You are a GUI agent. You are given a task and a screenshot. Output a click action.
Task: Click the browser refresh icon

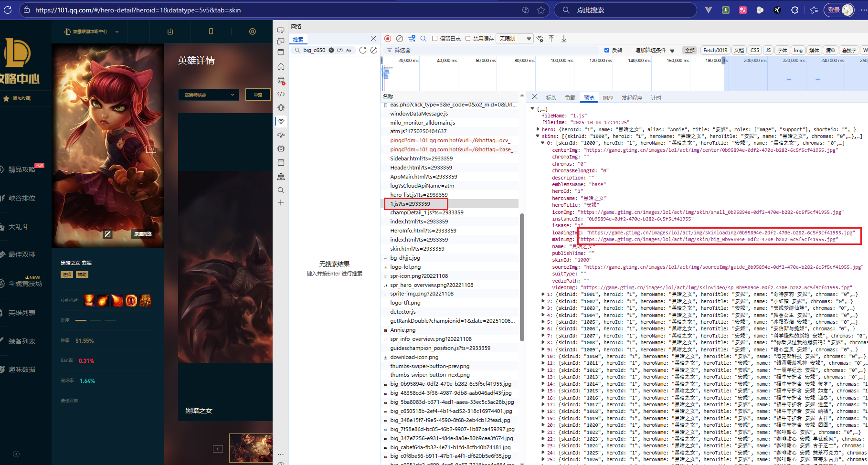coord(8,10)
